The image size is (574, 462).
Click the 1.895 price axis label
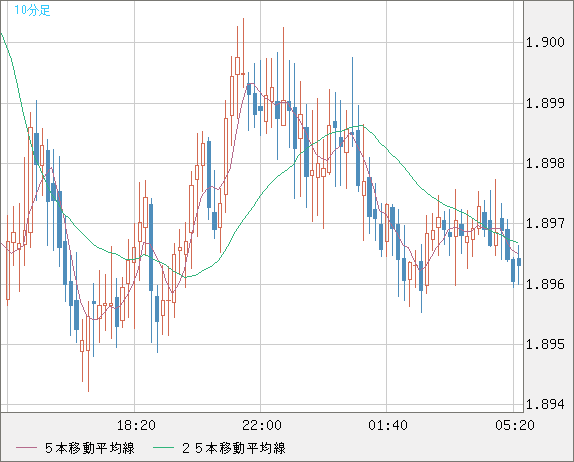click(x=545, y=344)
